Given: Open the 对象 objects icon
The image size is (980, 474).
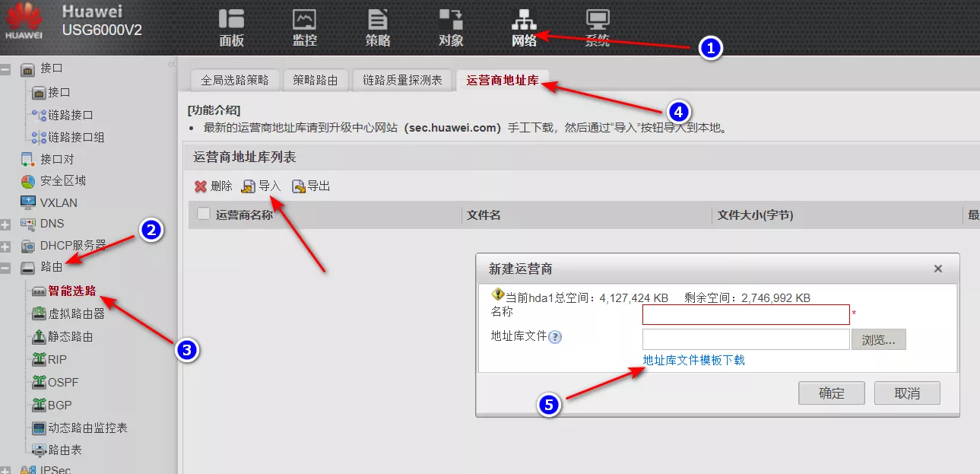Looking at the screenshot, I should click(450, 20).
